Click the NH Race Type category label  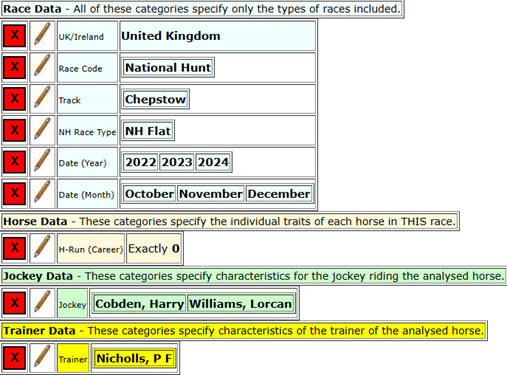coord(87,131)
